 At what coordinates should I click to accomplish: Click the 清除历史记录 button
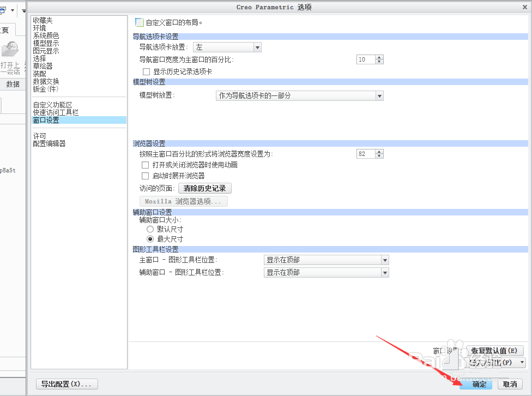204,189
